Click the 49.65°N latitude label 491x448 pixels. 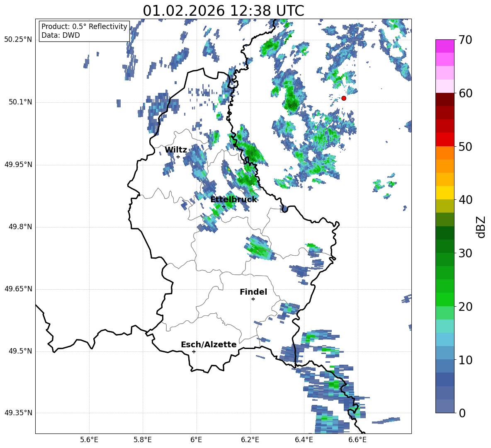coord(18,289)
